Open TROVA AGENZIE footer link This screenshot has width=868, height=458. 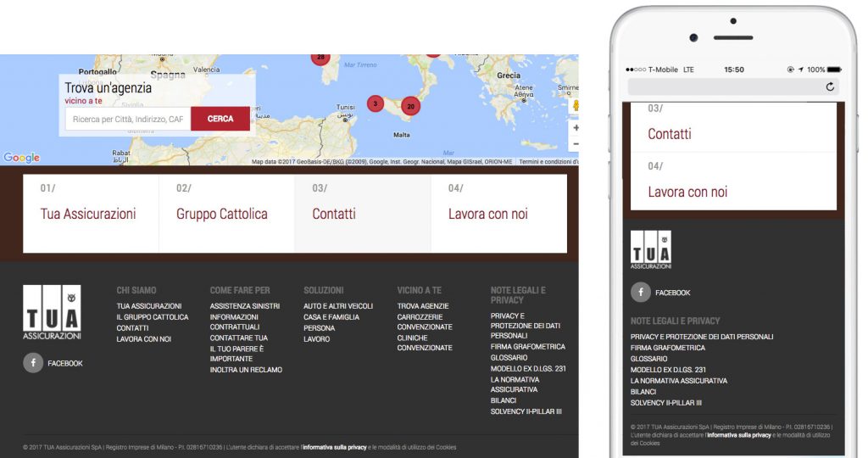423,306
